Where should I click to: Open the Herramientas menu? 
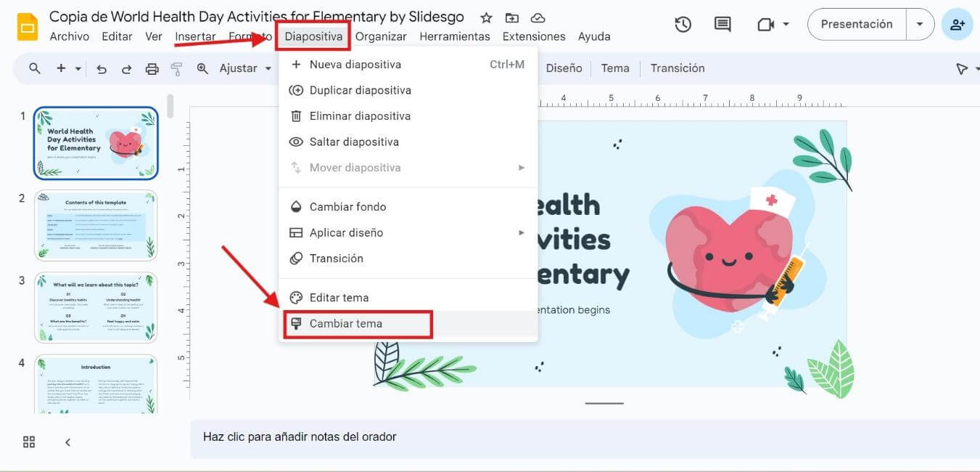pos(455,36)
